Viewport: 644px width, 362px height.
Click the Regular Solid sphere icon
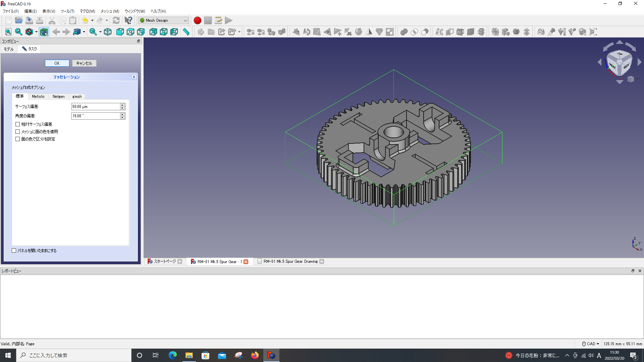(x=359, y=32)
